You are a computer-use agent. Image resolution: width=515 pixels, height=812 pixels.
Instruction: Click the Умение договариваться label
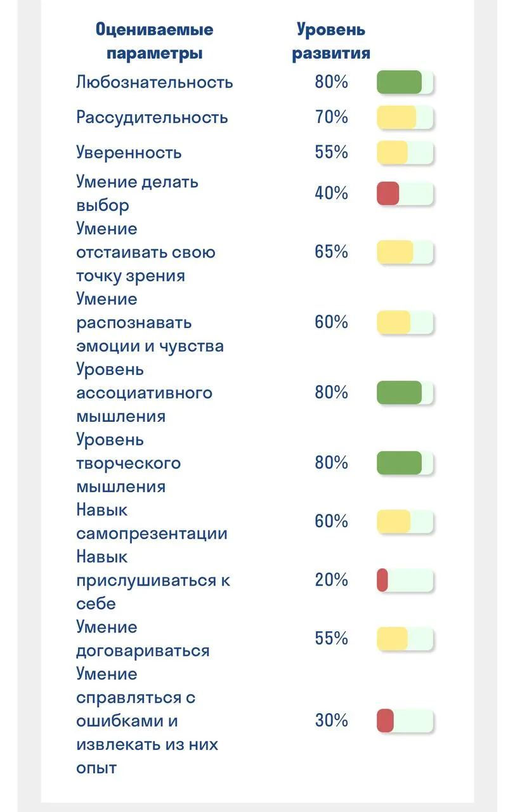(143, 639)
